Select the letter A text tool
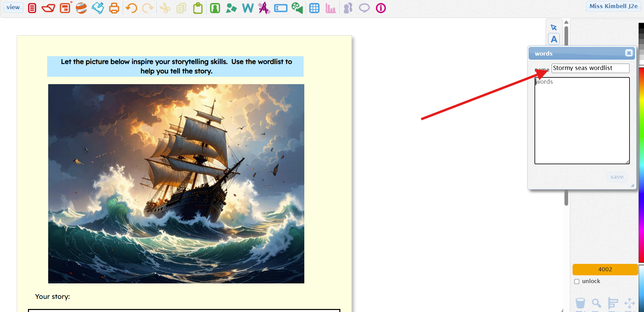 554,39
